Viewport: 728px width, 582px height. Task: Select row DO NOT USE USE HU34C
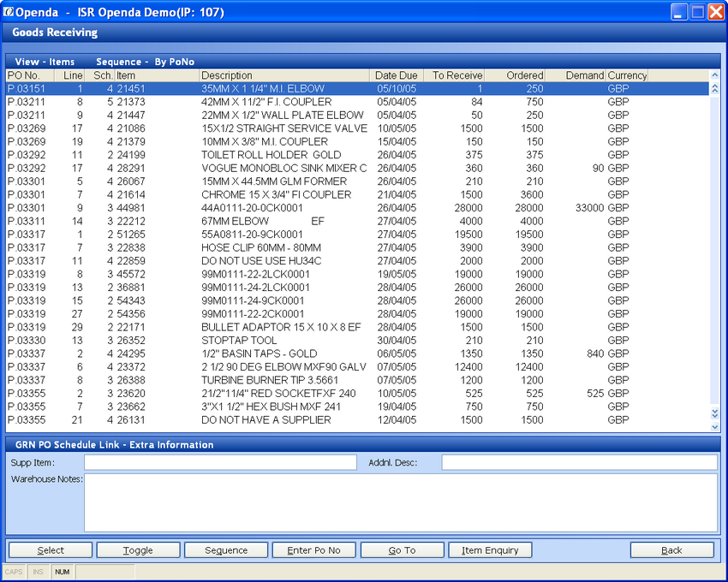357,261
